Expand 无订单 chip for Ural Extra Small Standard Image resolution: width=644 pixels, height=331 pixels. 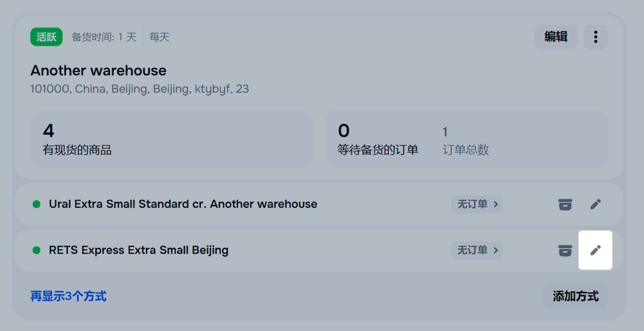477,205
